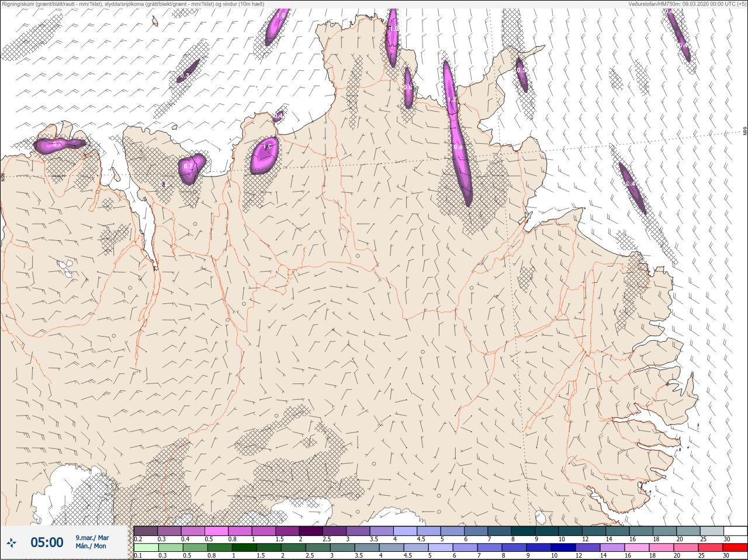Pick the white 30 swatch in the upper legend row
The image size is (748, 560).
(735, 531)
